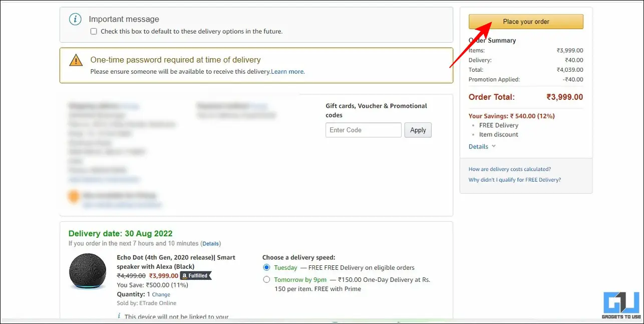Click the small info icon below Sold by
Viewport: 644px width, 324px height.
[x=119, y=316]
